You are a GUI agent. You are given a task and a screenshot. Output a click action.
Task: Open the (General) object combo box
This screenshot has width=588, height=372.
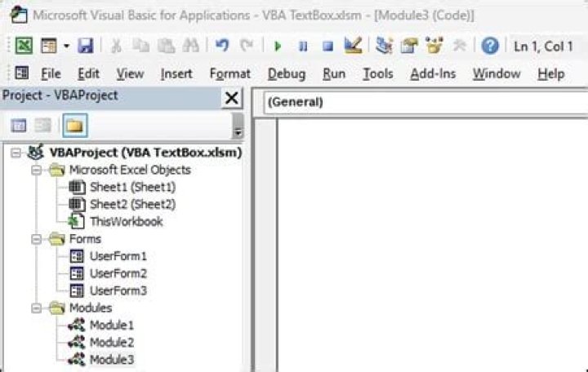coord(425,102)
